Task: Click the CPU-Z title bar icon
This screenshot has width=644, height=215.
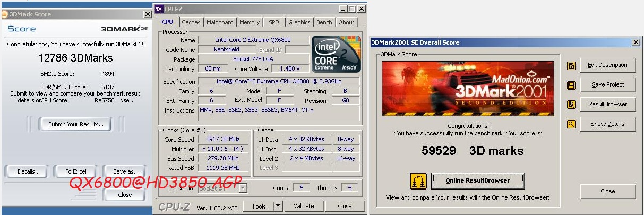Action: pos(159,9)
